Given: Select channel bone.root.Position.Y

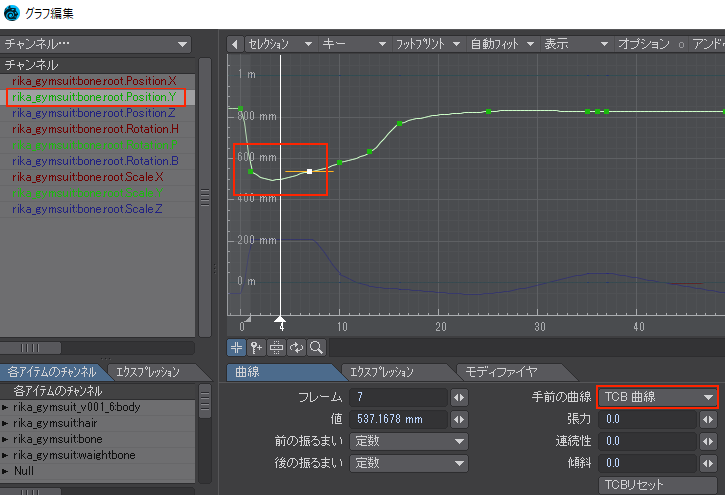Looking at the screenshot, I should pos(97,97).
